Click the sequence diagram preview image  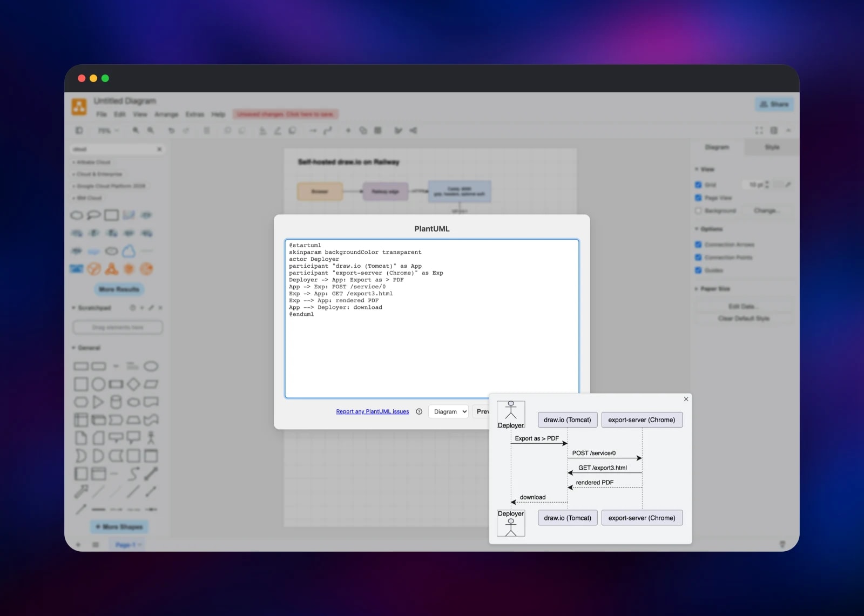(590, 469)
